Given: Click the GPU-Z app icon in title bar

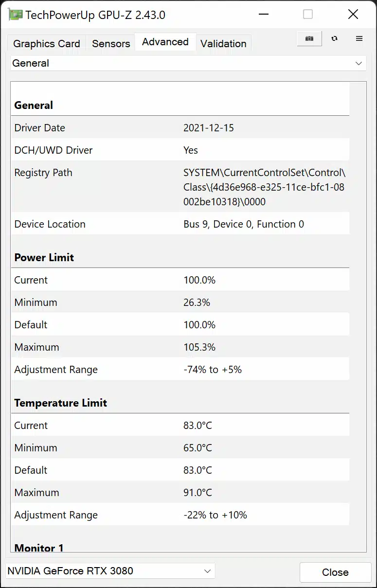Looking at the screenshot, I should coord(15,15).
